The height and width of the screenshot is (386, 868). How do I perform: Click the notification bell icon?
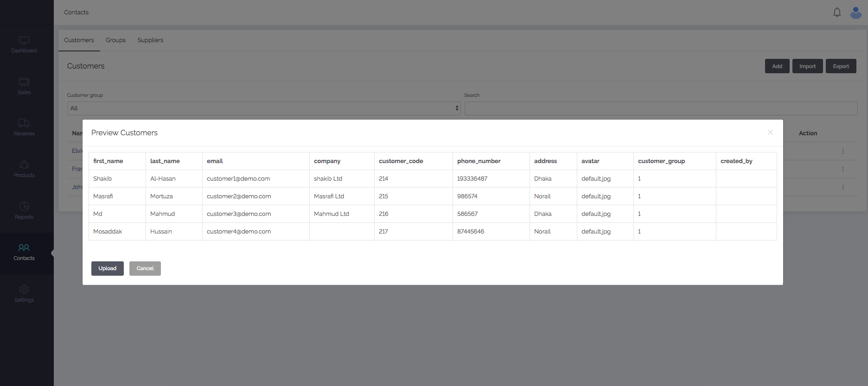pyautogui.click(x=837, y=13)
